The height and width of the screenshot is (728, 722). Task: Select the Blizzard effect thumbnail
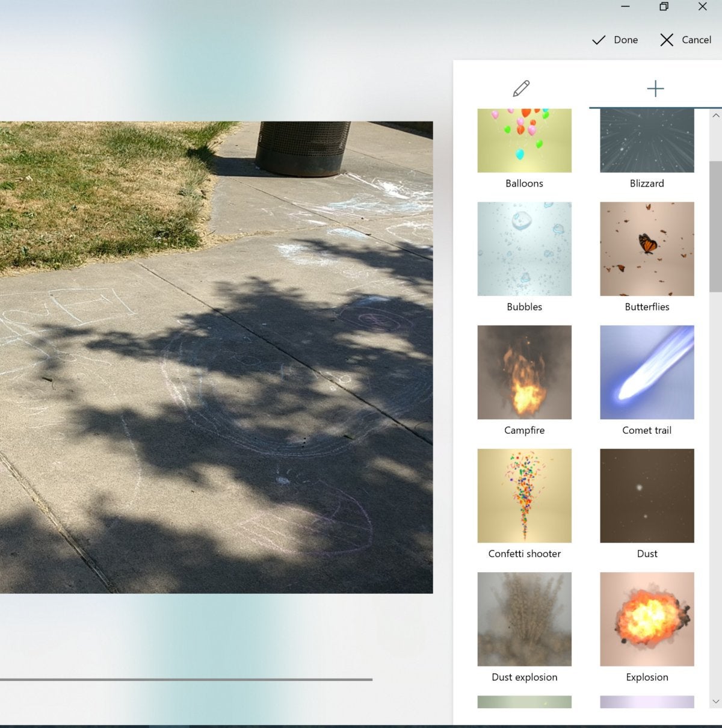tap(647, 140)
